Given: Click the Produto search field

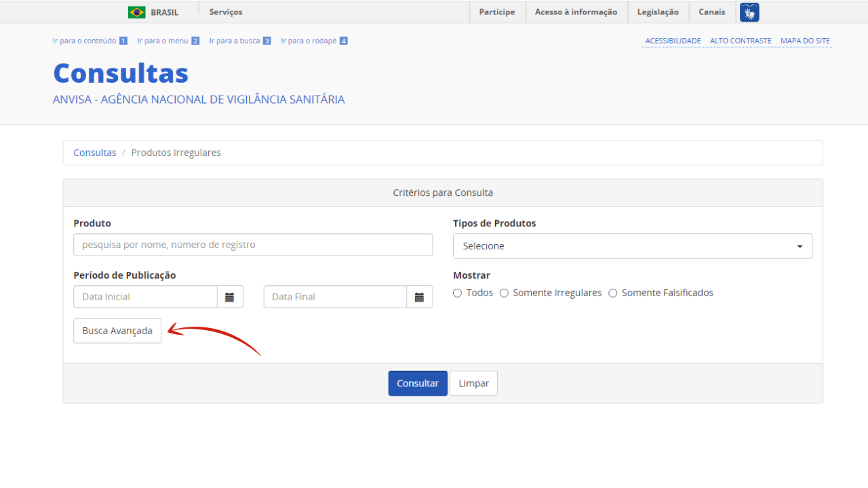Looking at the screenshot, I should [252, 244].
